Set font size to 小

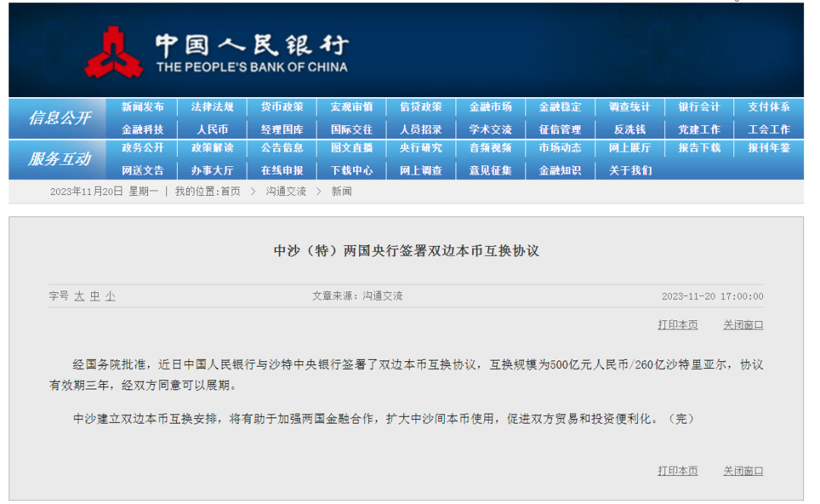(110, 297)
